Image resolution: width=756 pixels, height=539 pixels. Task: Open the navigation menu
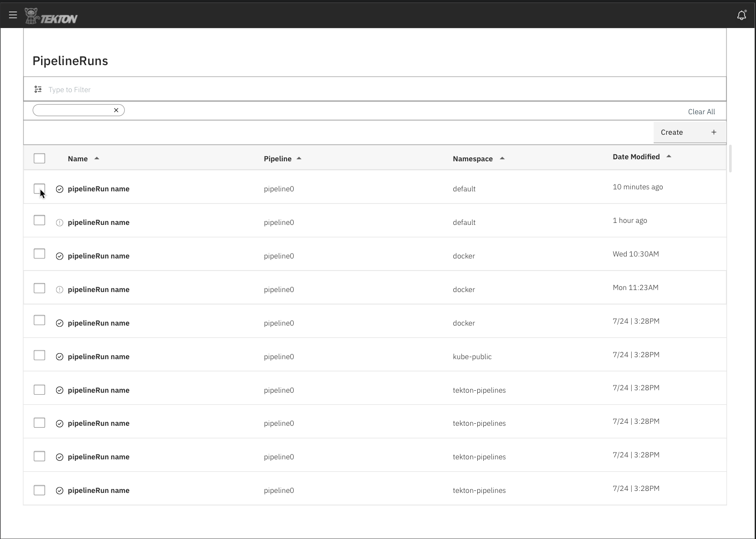click(x=13, y=15)
